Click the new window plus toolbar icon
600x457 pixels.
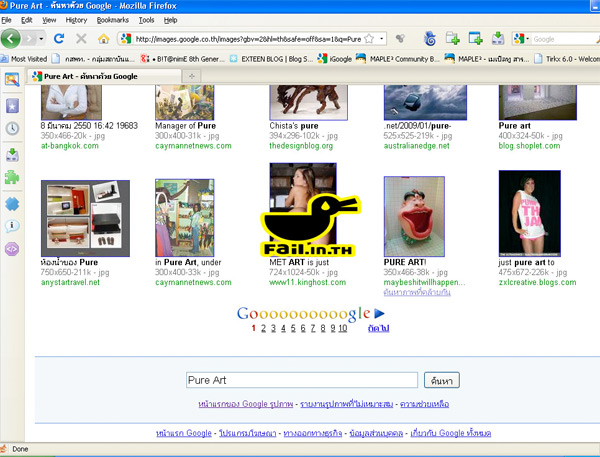[x=475, y=39]
